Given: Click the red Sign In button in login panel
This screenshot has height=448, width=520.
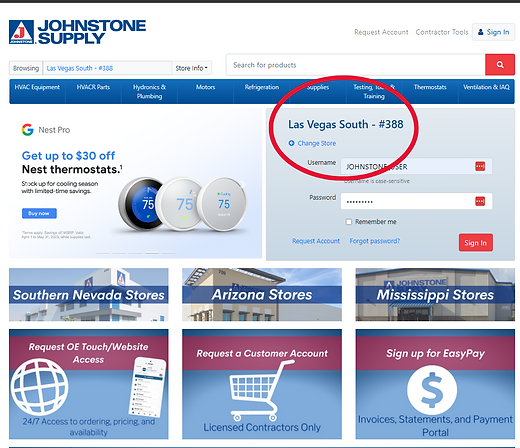Looking at the screenshot, I should point(476,243).
